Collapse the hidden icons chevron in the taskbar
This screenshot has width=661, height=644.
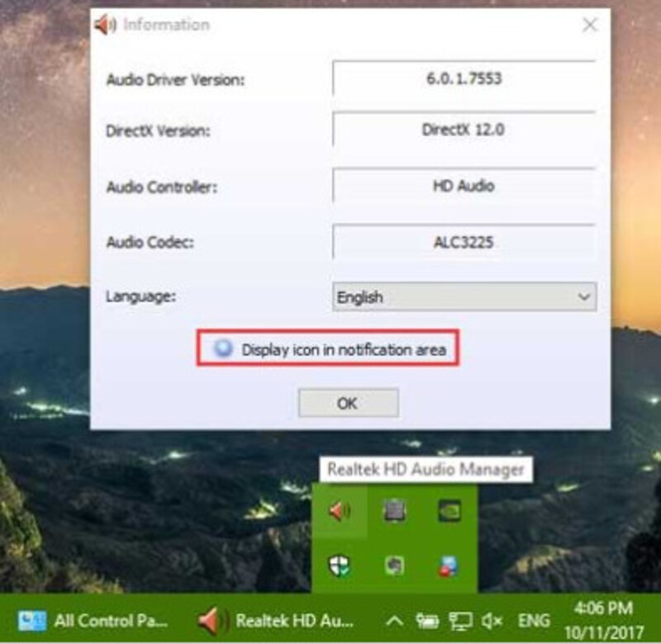point(395,621)
